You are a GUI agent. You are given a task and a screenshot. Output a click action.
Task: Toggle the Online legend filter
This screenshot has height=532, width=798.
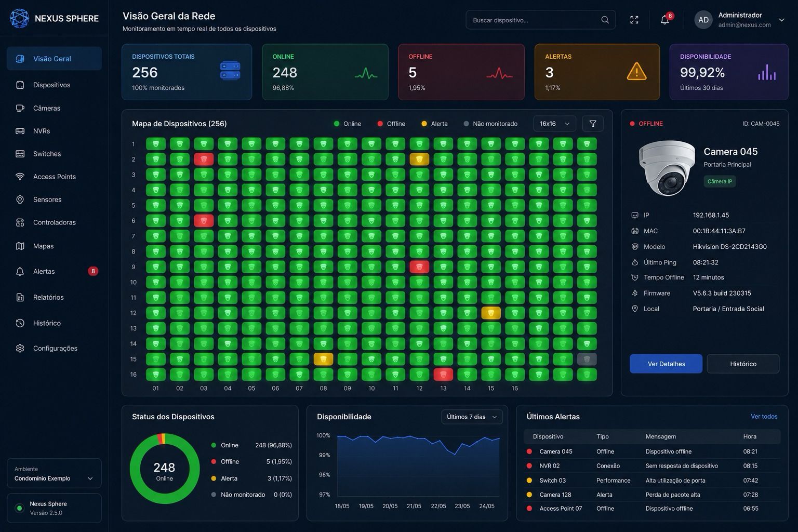click(348, 124)
